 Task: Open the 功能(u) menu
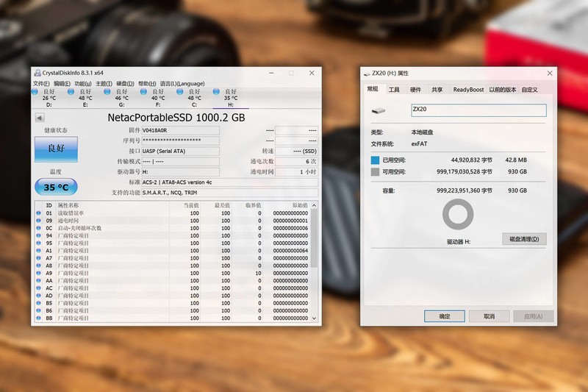coord(82,83)
